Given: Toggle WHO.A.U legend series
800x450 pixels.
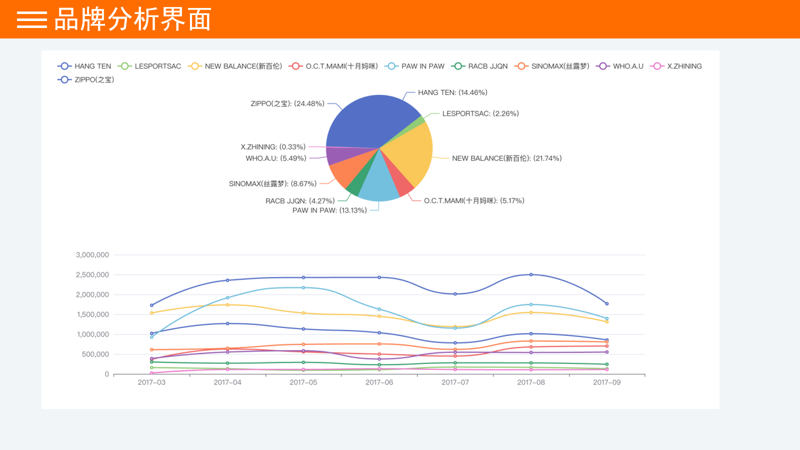Looking at the screenshot, I should pyautogui.click(x=619, y=66).
